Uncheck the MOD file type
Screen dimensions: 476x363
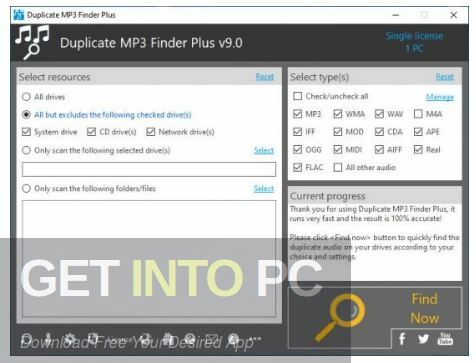pyautogui.click(x=338, y=132)
